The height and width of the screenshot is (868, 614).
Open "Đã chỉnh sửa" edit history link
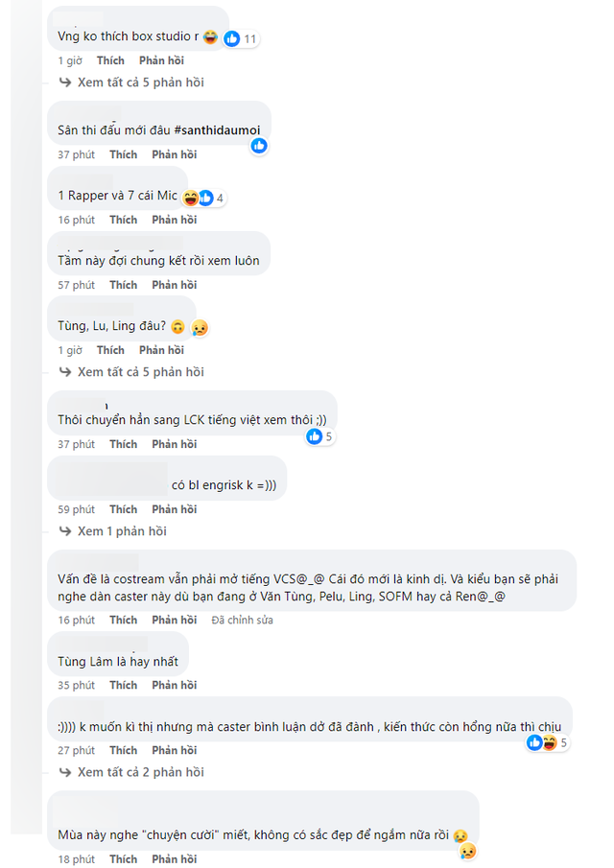click(242, 621)
